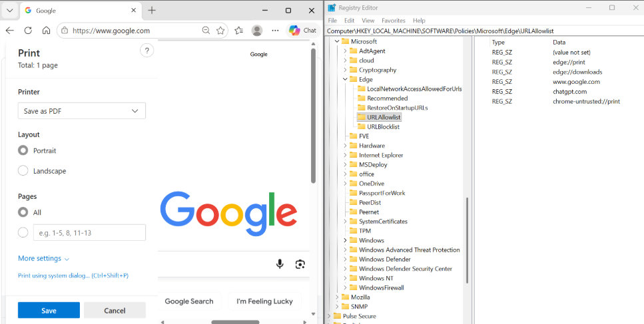This screenshot has height=324, width=644.
Task: View site information lock icon in address bar
Action: pyautogui.click(x=65, y=31)
